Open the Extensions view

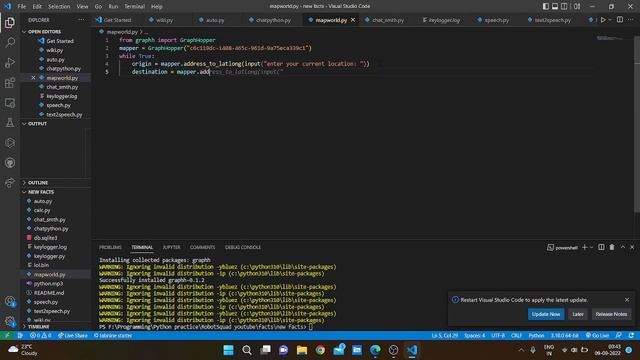[10, 83]
